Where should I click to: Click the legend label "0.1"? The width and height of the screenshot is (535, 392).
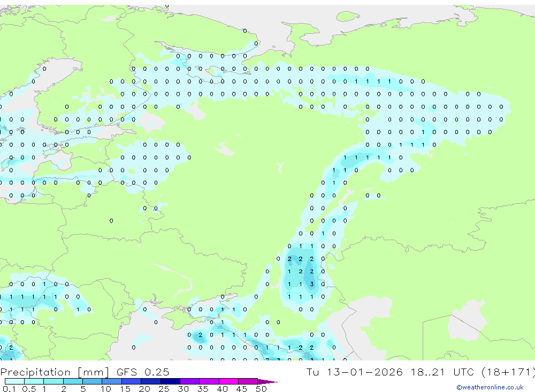pos(9,389)
